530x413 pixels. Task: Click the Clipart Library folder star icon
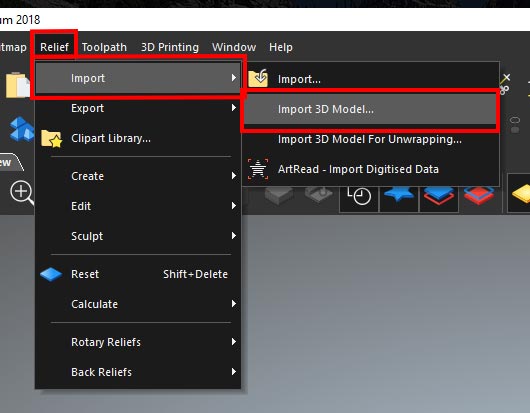click(x=51, y=139)
